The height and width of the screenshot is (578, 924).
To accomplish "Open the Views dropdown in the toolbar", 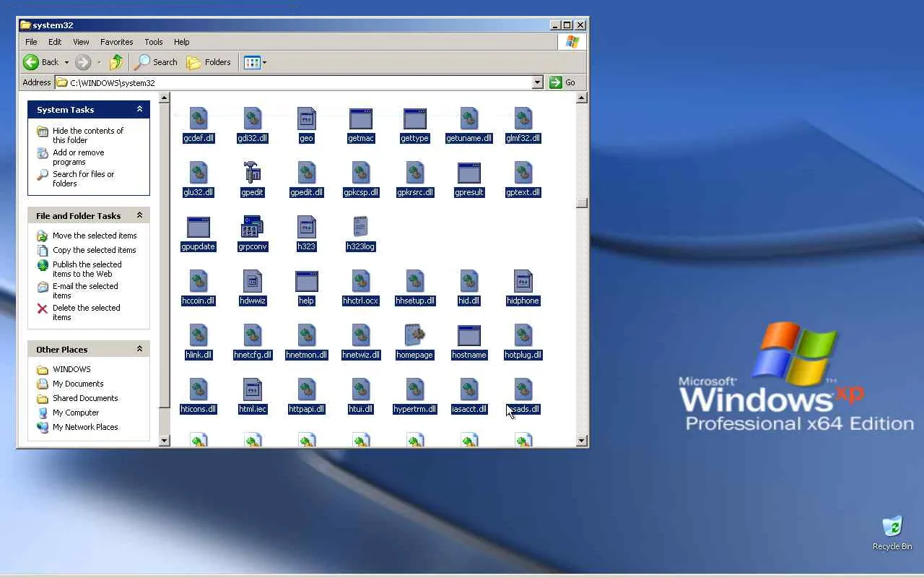I will pos(256,62).
